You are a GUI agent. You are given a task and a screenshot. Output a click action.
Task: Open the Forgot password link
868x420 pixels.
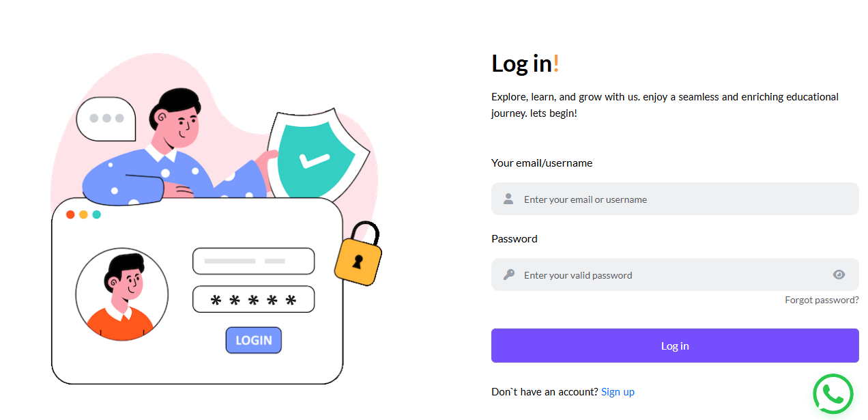pos(821,300)
